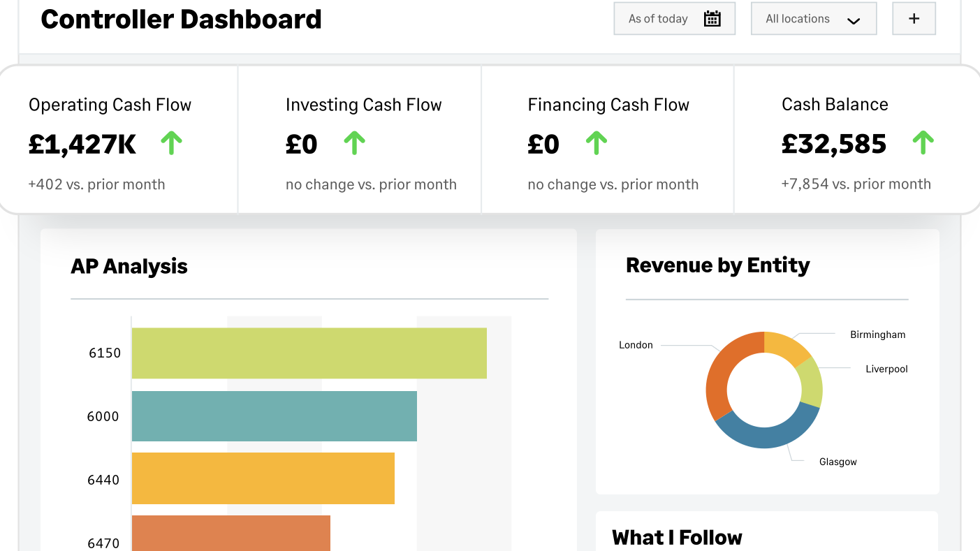Click the Birmingham label on the revenue chart
The width and height of the screenshot is (980, 551).
877,335
